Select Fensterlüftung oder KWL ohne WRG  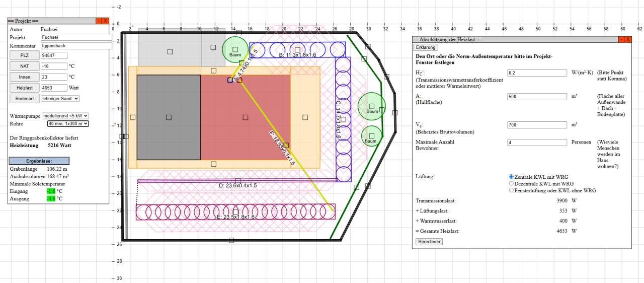(x=512, y=190)
